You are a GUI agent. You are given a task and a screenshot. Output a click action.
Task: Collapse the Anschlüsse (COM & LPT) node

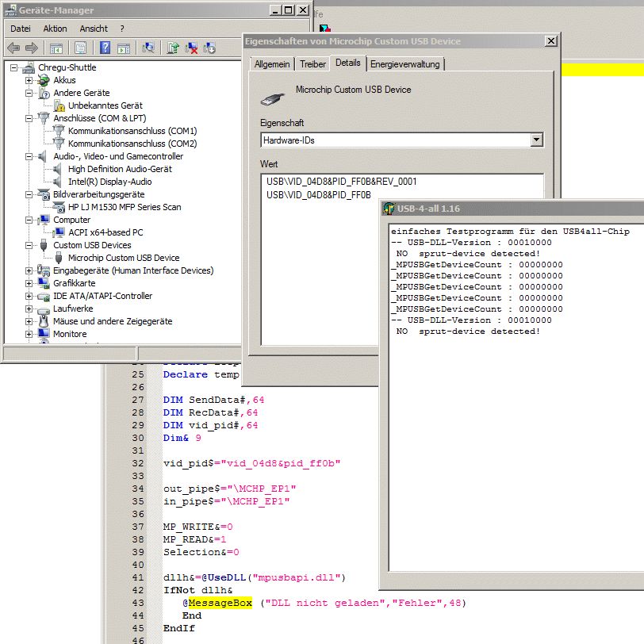29,118
